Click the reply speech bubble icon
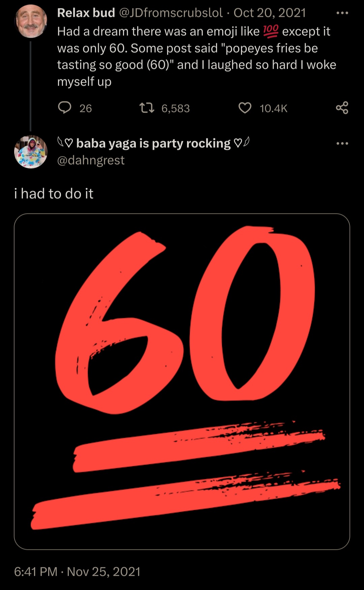 point(65,108)
